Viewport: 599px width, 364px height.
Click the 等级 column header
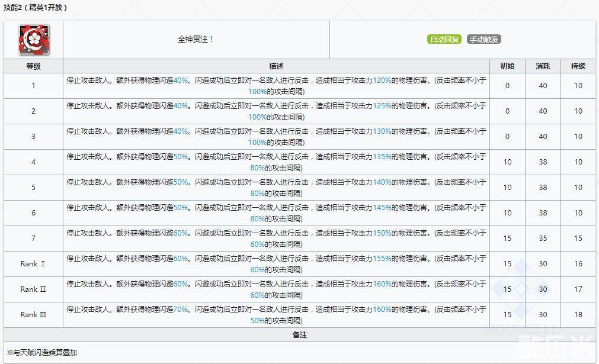(33, 66)
